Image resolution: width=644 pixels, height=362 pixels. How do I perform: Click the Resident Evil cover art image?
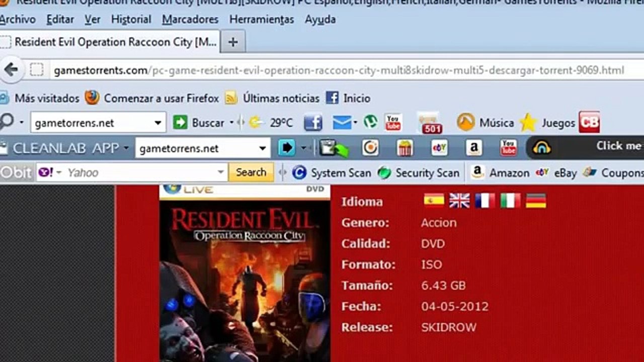(x=245, y=274)
